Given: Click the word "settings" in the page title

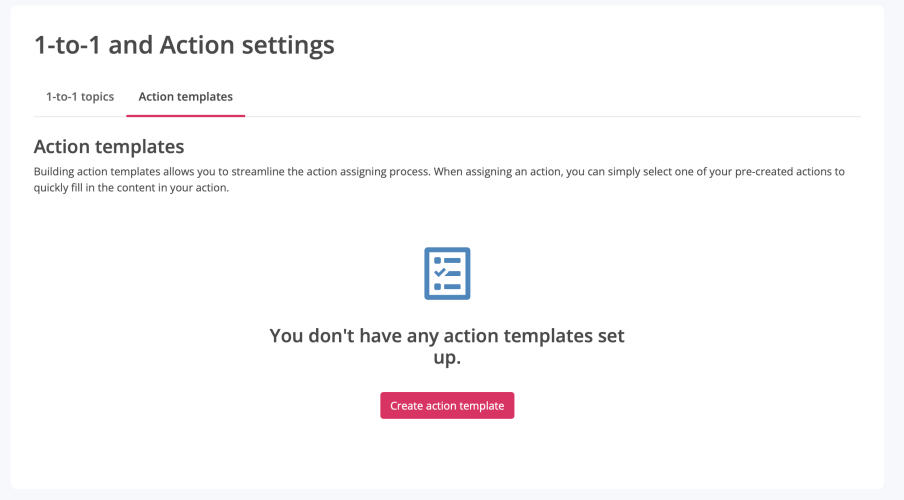Looking at the screenshot, I should (288, 45).
